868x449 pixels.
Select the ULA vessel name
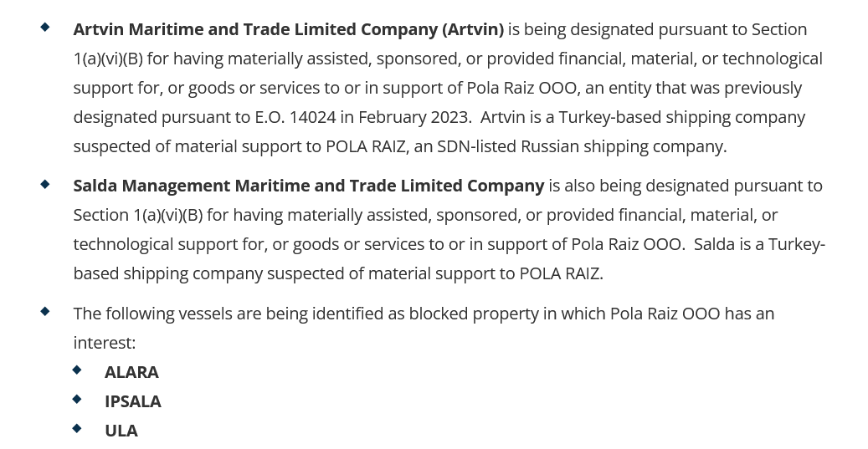click(121, 431)
